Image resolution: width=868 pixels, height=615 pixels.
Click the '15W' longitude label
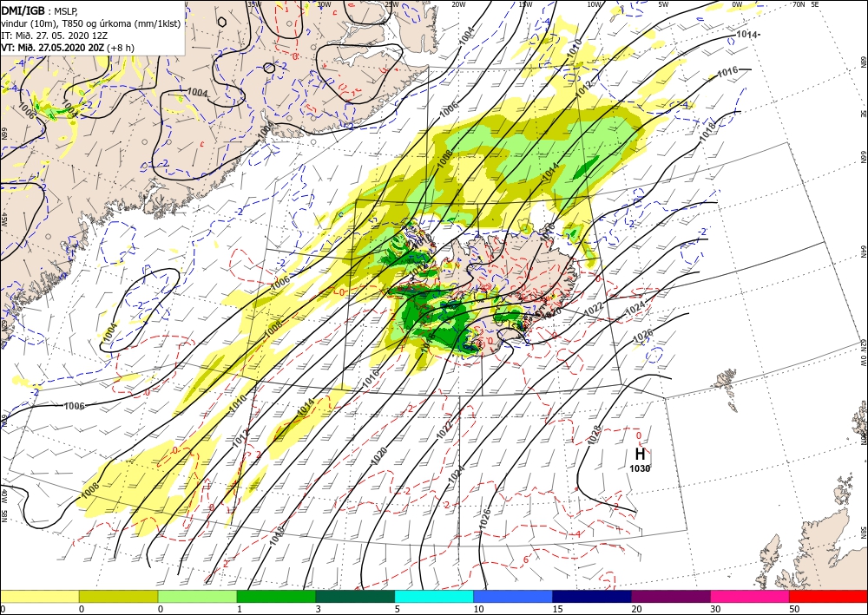[525, 4]
